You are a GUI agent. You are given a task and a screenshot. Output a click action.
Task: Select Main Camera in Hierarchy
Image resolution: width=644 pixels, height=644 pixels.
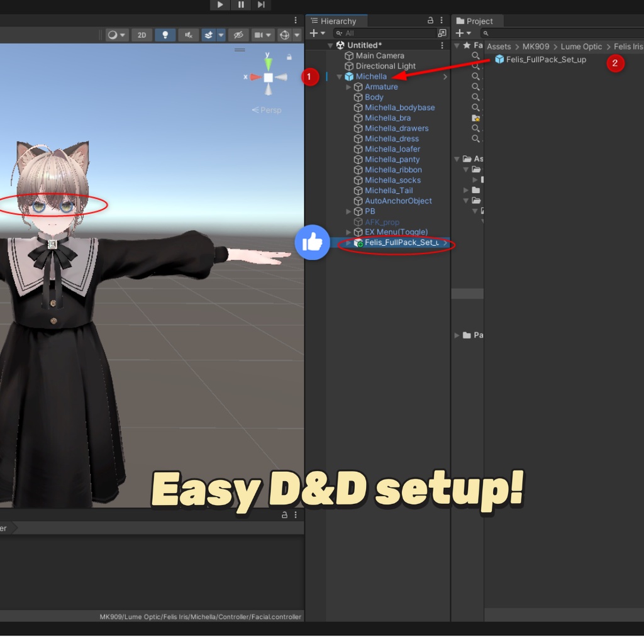pos(380,55)
